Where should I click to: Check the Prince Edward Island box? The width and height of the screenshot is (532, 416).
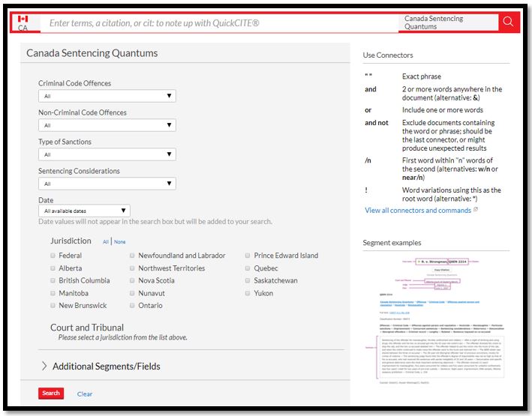(x=248, y=256)
